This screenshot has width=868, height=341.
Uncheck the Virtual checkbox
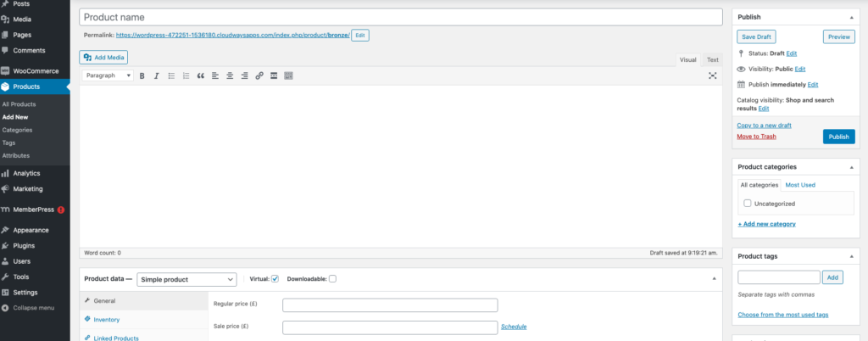(x=275, y=279)
